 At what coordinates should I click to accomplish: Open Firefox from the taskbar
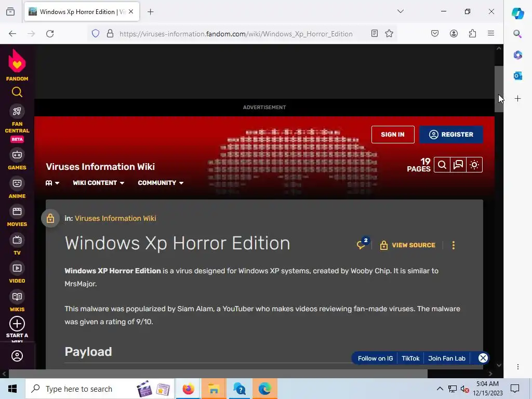[188, 389]
